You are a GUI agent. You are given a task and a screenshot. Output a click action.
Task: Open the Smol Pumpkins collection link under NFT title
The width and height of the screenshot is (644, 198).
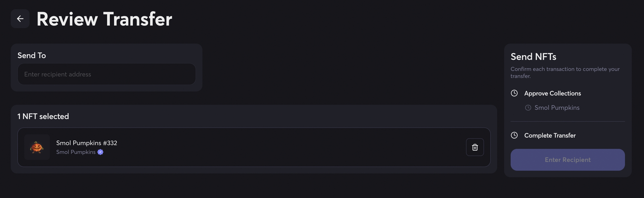(x=76, y=152)
